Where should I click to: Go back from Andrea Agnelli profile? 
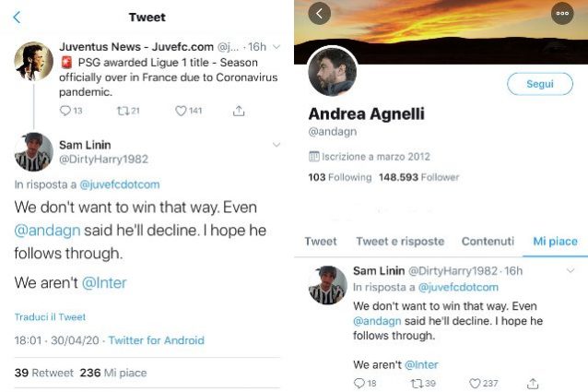(x=320, y=13)
